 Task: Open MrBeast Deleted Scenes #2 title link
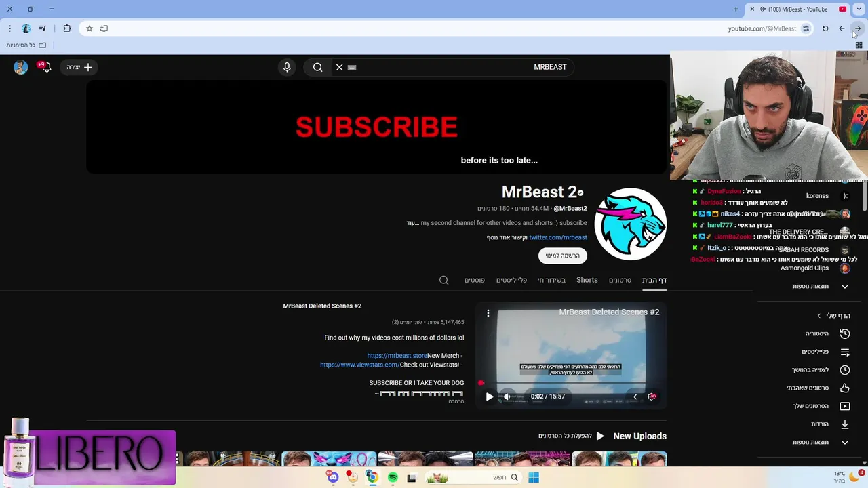(x=322, y=306)
